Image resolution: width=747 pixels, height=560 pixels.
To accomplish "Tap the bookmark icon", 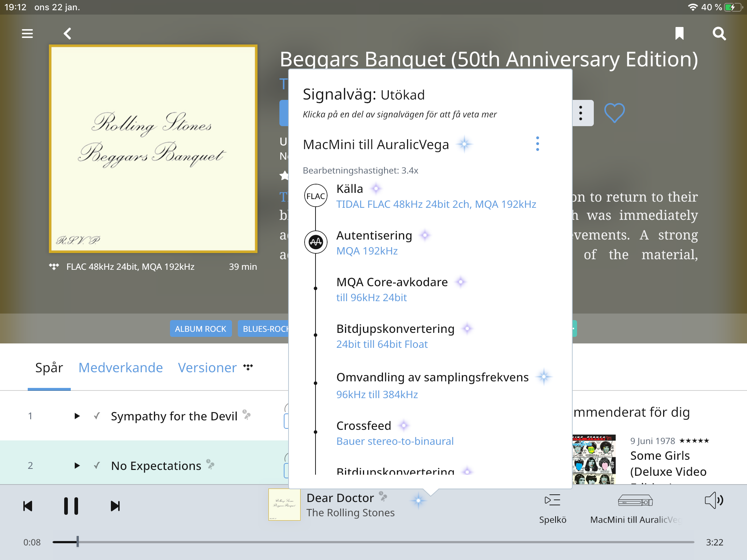I will tap(679, 34).
